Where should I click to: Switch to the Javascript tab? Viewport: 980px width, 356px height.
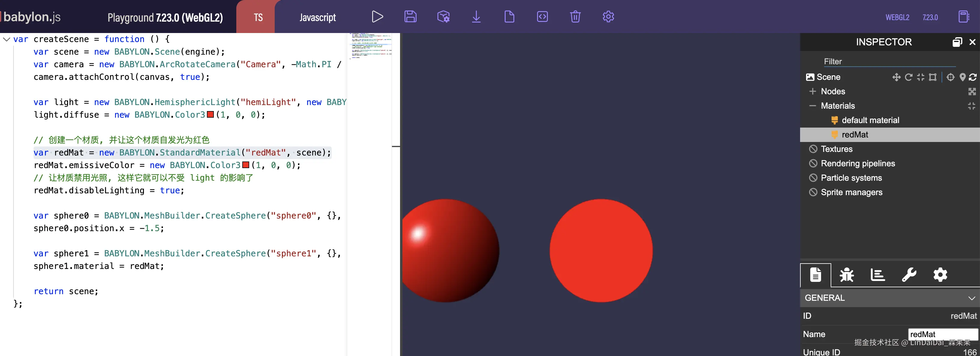317,17
